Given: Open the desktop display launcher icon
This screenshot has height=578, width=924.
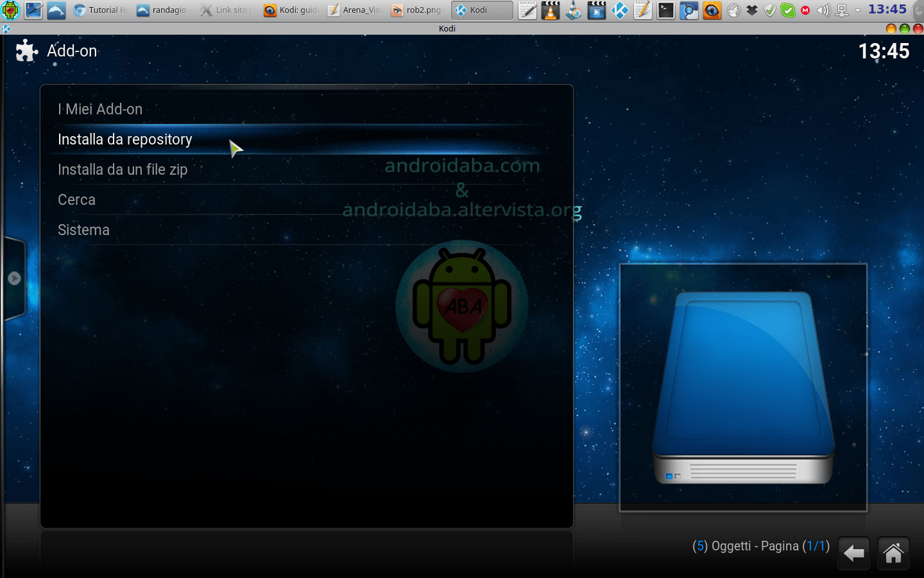Looking at the screenshot, I should (x=33, y=10).
